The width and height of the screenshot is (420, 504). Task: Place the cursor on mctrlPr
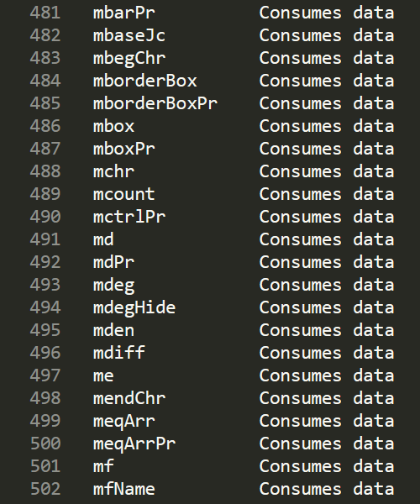(x=129, y=217)
